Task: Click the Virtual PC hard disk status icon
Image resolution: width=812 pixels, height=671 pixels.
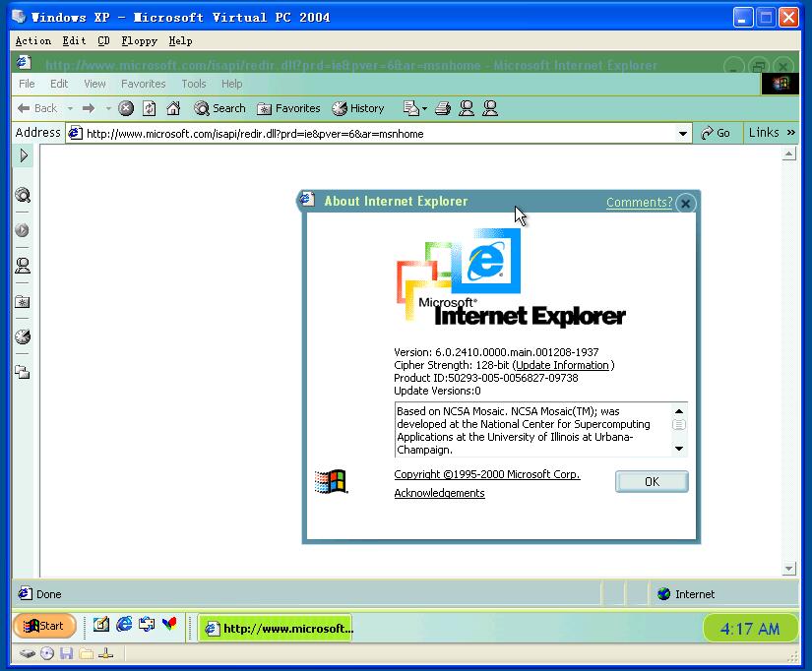Action: pyautogui.click(x=28, y=654)
